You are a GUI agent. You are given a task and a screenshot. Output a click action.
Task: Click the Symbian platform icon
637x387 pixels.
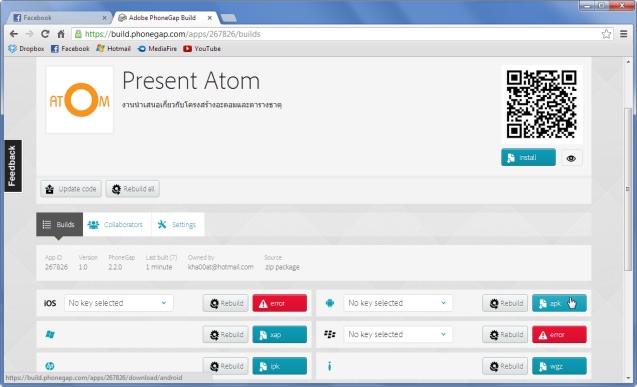click(x=329, y=366)
